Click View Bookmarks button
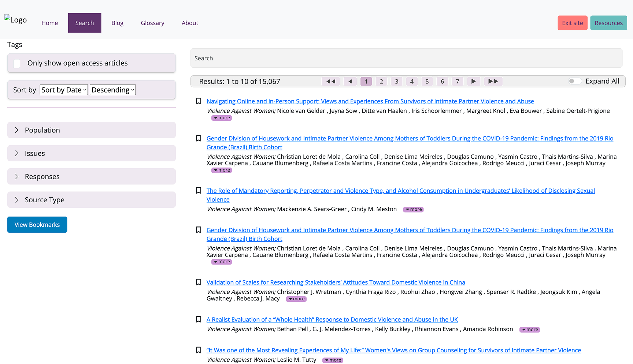Screen dimensions: 633x364 point(37,225)
